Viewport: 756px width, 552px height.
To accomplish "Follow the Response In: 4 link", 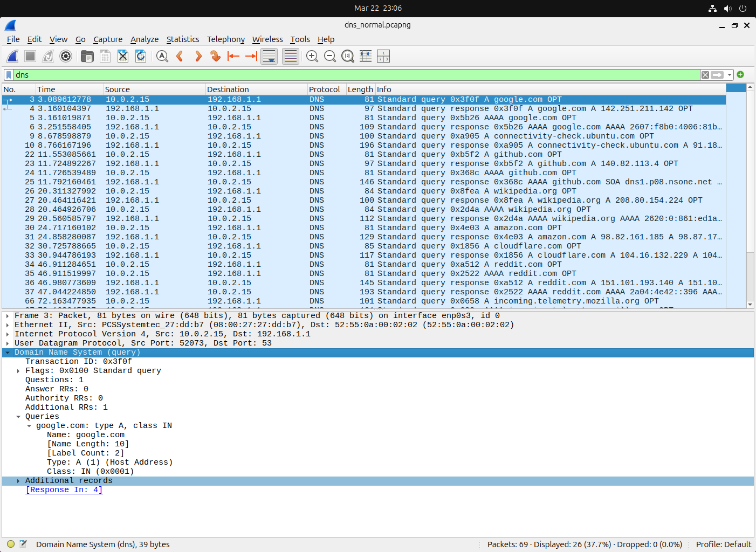I will point(64,490).
